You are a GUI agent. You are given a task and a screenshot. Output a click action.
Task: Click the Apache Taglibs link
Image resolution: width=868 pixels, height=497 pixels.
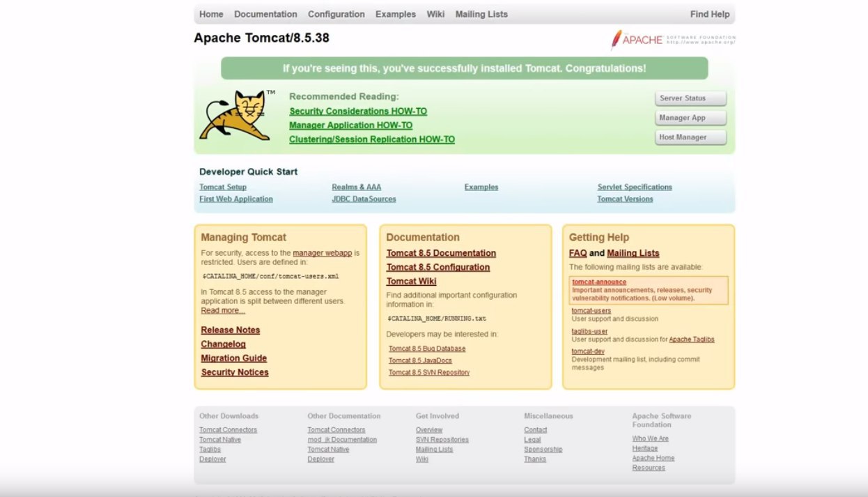(x=692, y=339)
